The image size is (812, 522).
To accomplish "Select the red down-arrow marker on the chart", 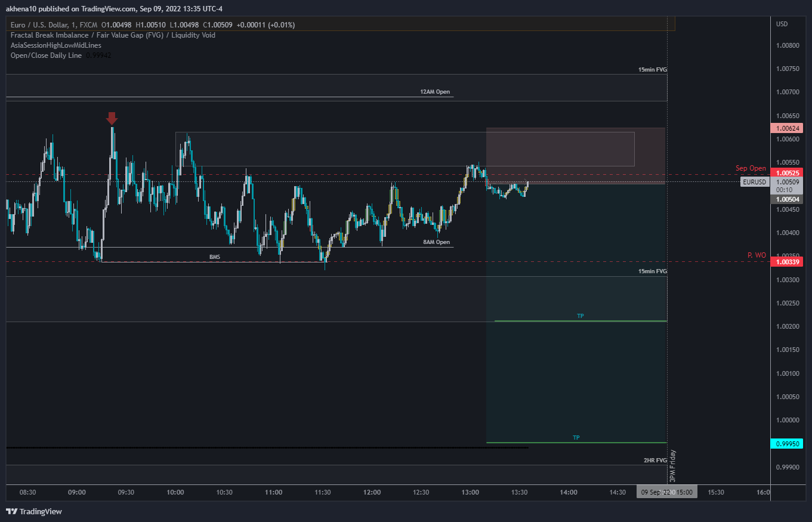I will [112, 118].
